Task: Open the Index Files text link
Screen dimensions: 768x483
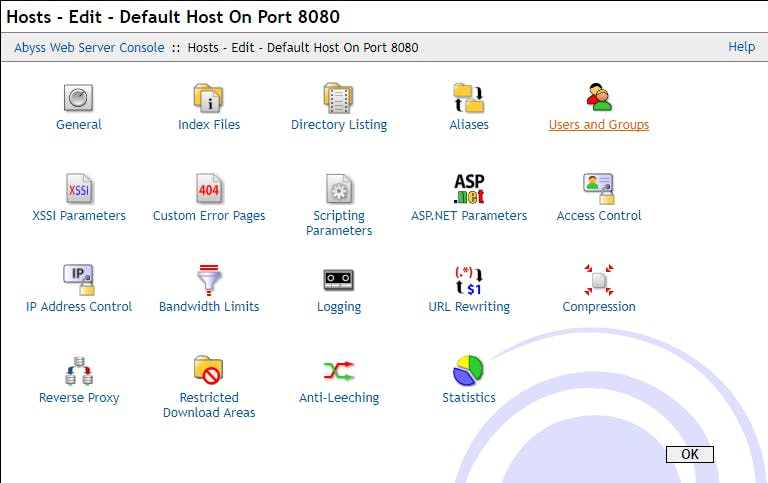Action: click(209, 124)
